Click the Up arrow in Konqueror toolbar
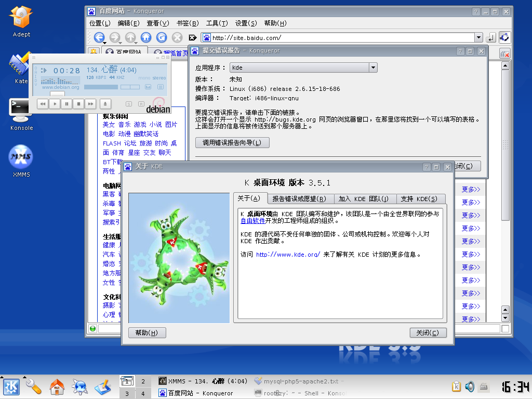This screenshot has height=399, width=532. point(130,37)
